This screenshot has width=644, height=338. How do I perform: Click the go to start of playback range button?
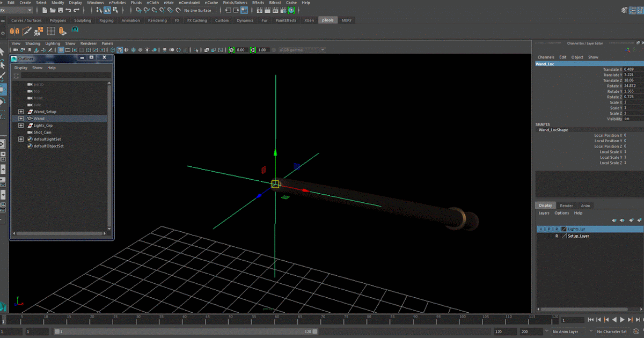pyautogui.click(x=590, y=319)
